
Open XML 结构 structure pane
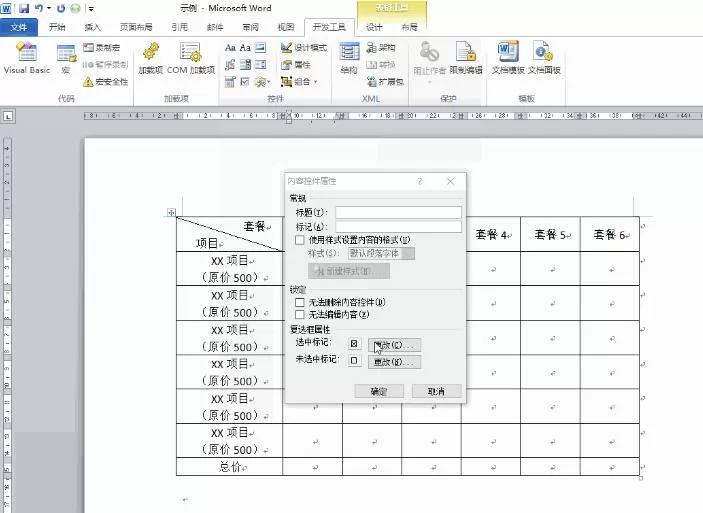click(349, 57)
